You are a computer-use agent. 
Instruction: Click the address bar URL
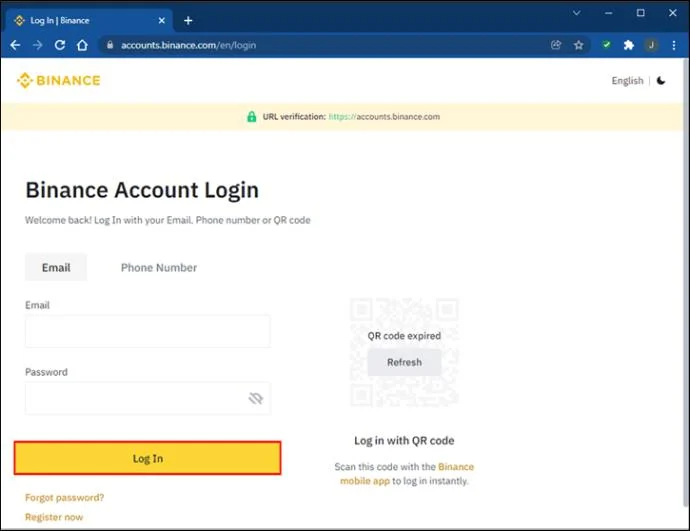pyautogui.click(x=188, y=45)
